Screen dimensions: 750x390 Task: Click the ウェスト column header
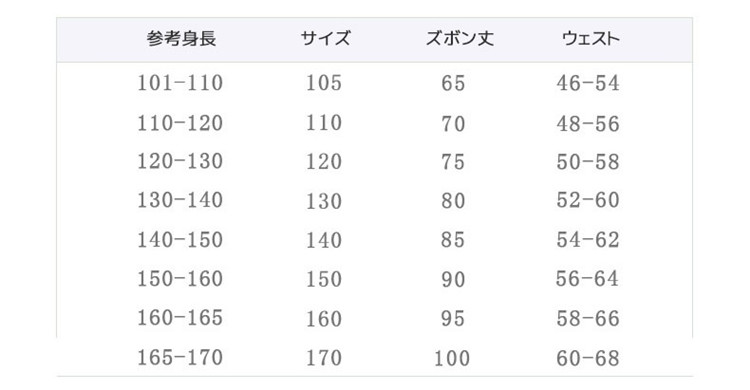click(x=591, y=39)
